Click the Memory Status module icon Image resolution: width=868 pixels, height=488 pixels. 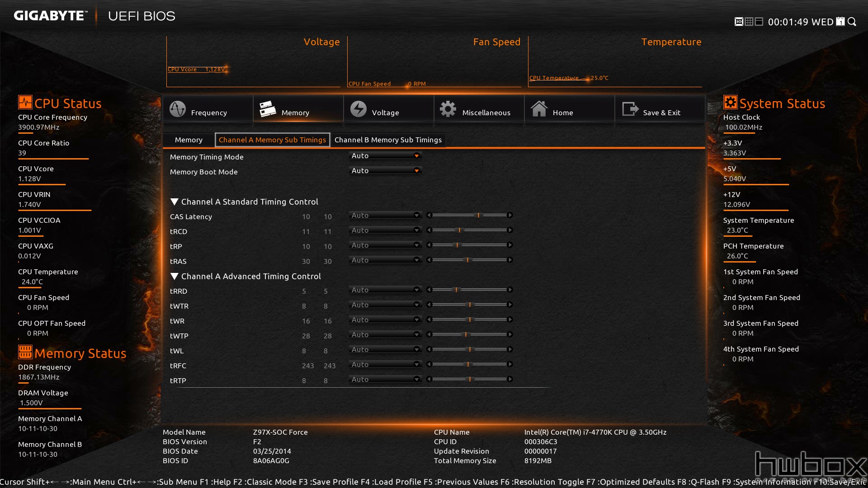(x=25, y=352)
